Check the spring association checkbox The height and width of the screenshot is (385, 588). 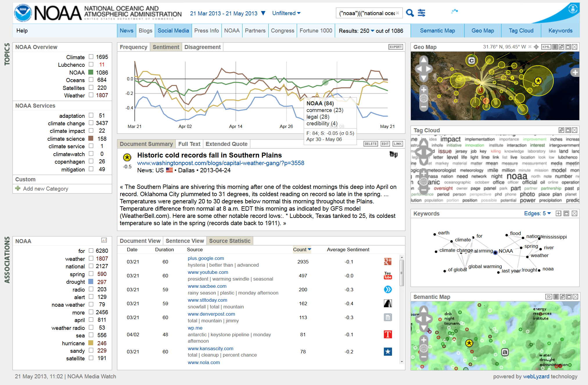(x=91, y=274)
